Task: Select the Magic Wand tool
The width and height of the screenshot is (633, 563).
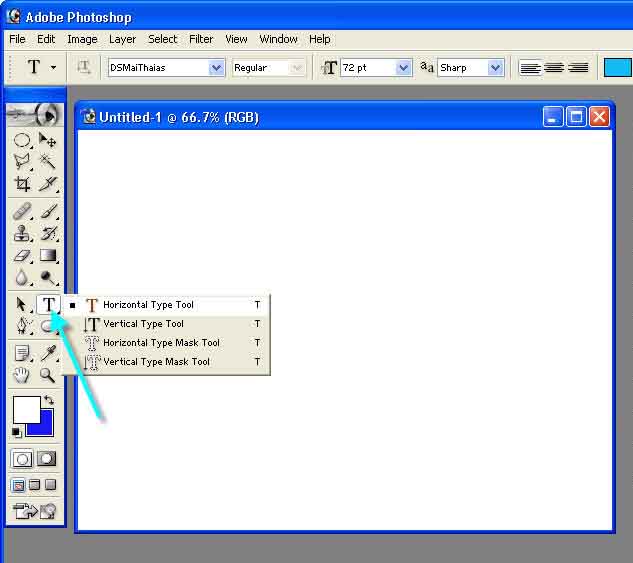Action: [x=48, y=162]
